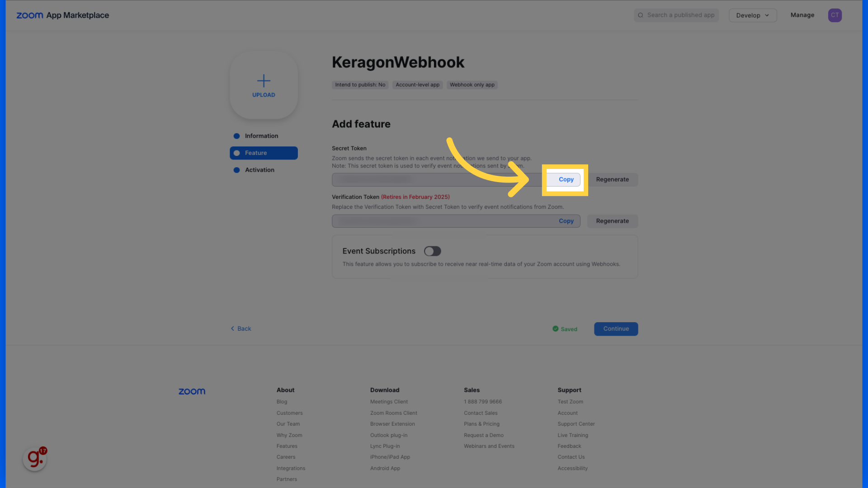Toggle the Event Subscriptions switch

pyautogui.click(x=432, y=251)
